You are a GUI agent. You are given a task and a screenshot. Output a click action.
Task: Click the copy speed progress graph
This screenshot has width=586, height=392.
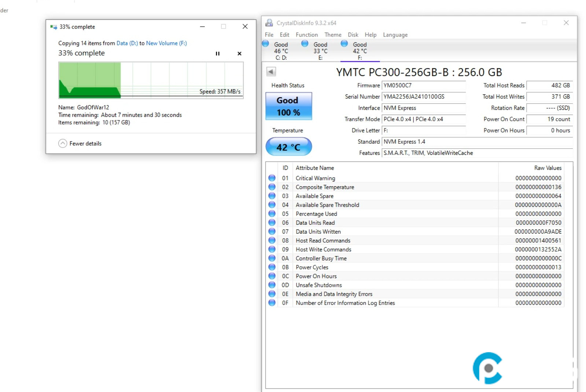coord(151,80)
